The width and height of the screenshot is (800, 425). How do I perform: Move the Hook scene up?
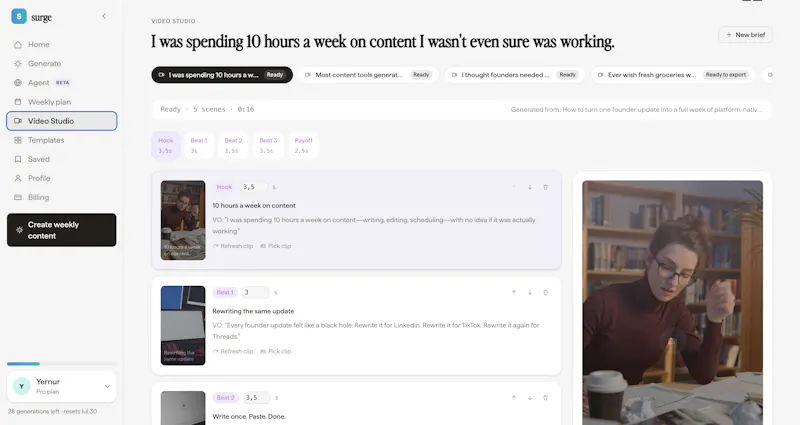(x=514, y=187)
